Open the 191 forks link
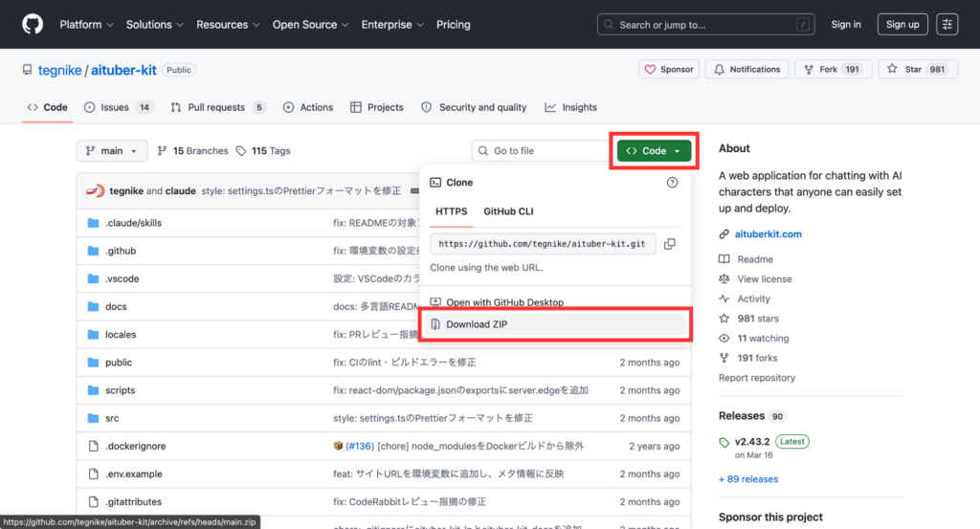This screenshot has width=980, height=529. click(x=757, y=358)
